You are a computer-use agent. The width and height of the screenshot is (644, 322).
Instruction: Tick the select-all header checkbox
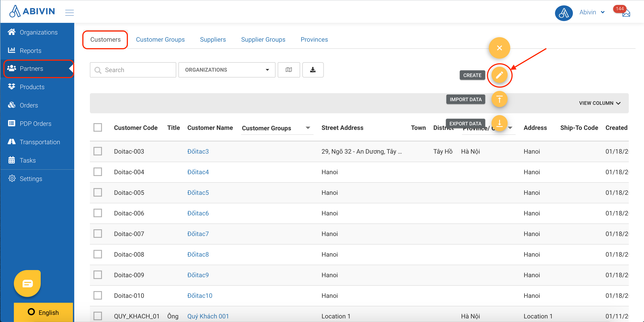98,127
